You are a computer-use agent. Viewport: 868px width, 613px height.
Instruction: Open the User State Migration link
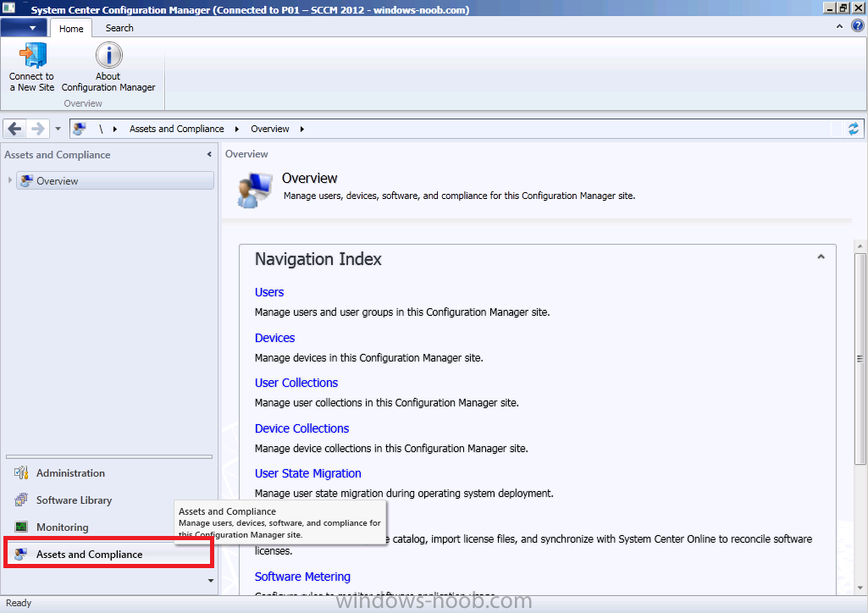[x=307, y=473]
